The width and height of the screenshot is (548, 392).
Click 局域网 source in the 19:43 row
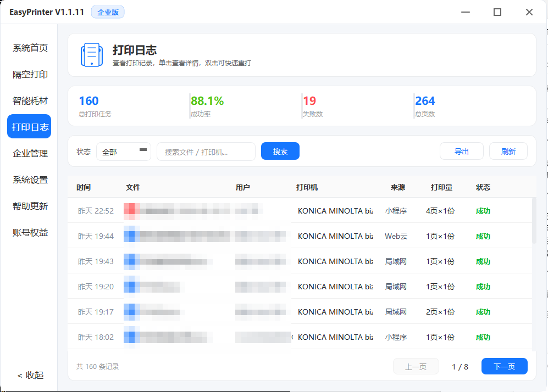click(396, 261)
